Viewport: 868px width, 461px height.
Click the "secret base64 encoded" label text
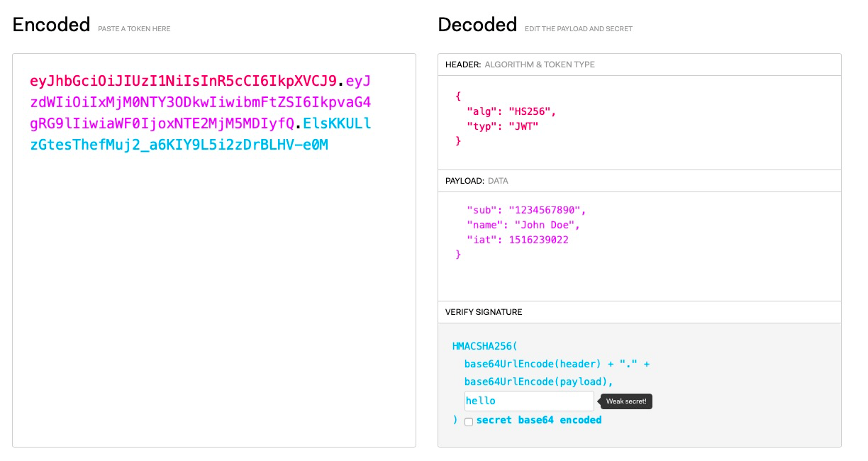(538, 420)
